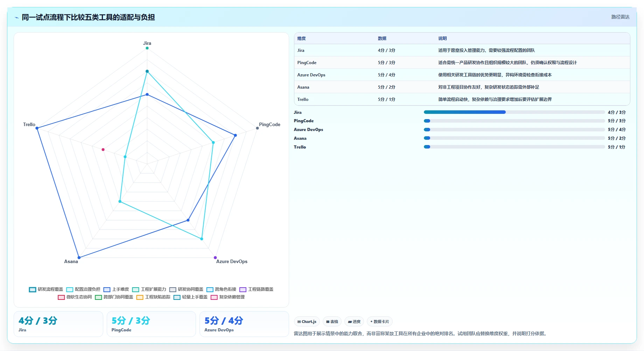The image size is (644, 351).
Task: Click the PingCode description starting 适合需统一产品研发协作
Action: click(507, 63)
